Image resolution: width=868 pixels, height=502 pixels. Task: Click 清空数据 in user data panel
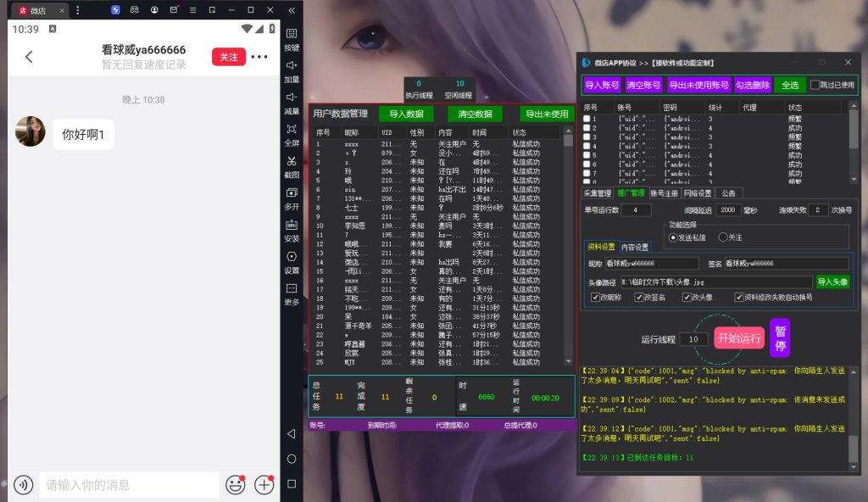475,114
